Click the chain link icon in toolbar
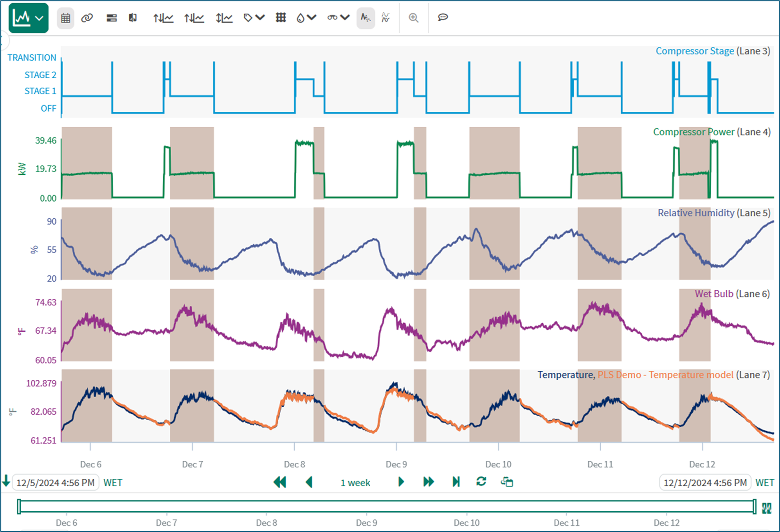The image size is (780, 532). coord(87,18)
